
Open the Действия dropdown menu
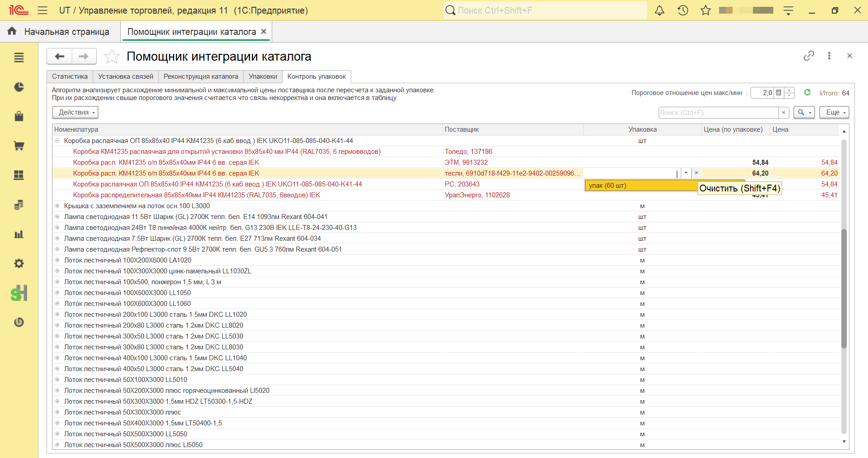[75, 112]
